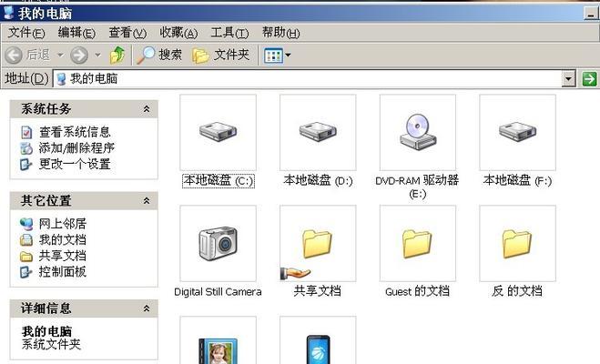The height and width of the screenshot is (364, 600).
Task: Open the 工具 menu
Action: (229, 33)
